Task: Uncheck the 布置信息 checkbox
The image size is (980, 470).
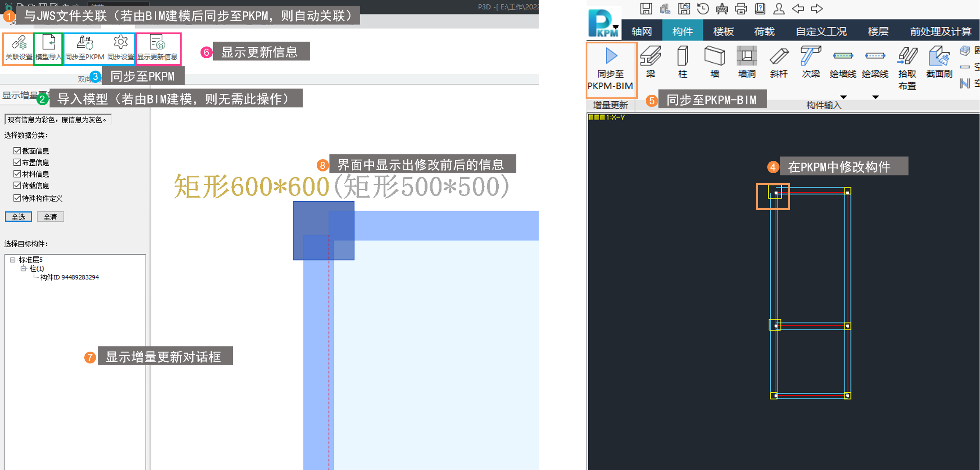Action: tap(17, 162)
